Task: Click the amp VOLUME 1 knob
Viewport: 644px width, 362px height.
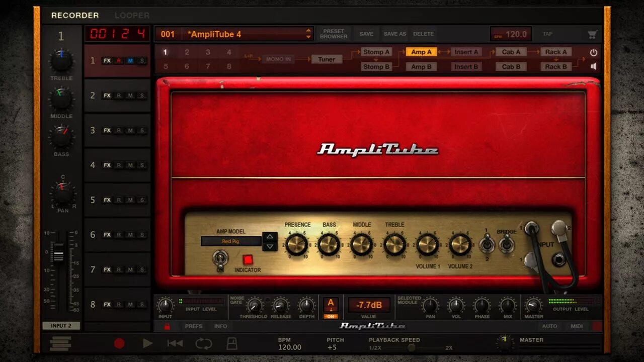Action: point(428,244)
